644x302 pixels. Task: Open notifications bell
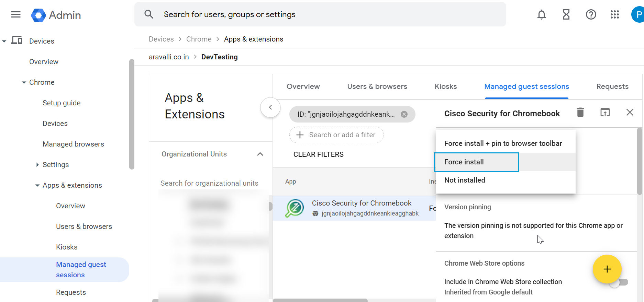[x=542, y=14]
